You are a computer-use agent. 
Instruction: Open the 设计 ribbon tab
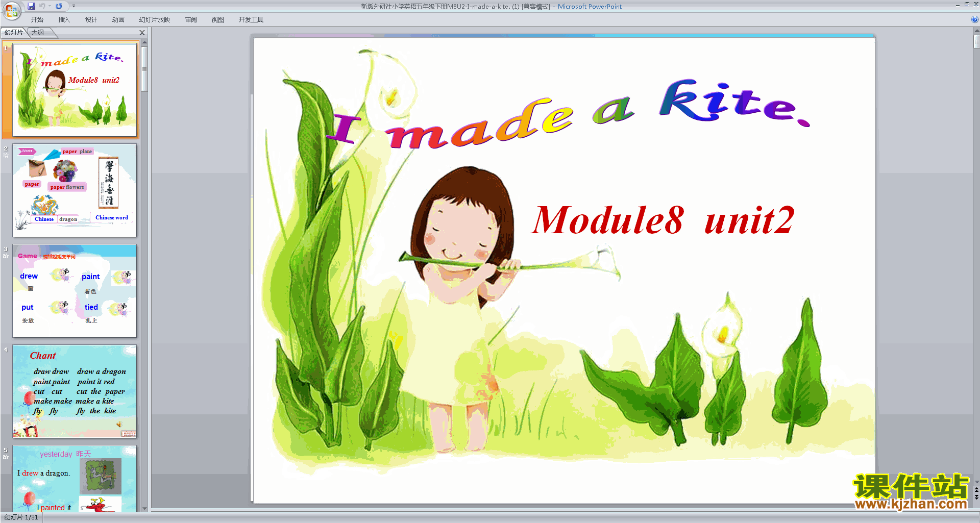tap(91, 20)
